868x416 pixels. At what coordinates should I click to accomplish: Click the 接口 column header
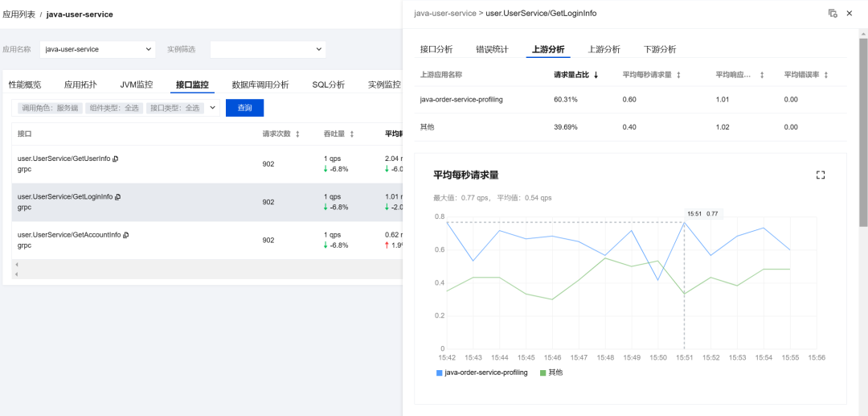24,134
